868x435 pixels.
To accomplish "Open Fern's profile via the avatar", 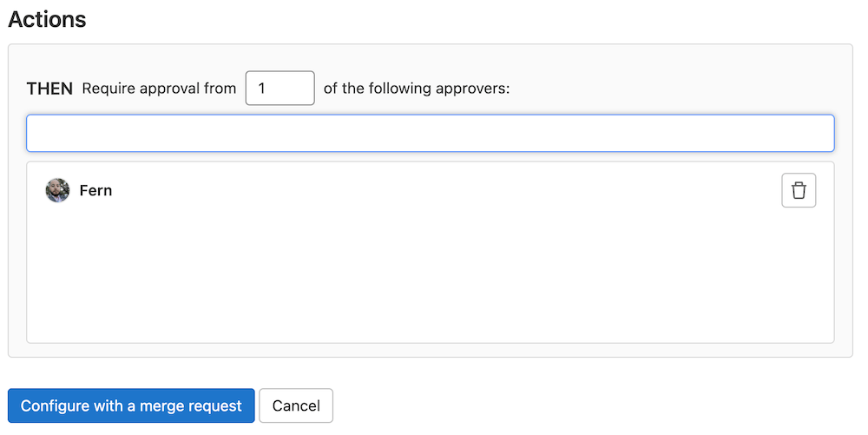I will point(57,190).
